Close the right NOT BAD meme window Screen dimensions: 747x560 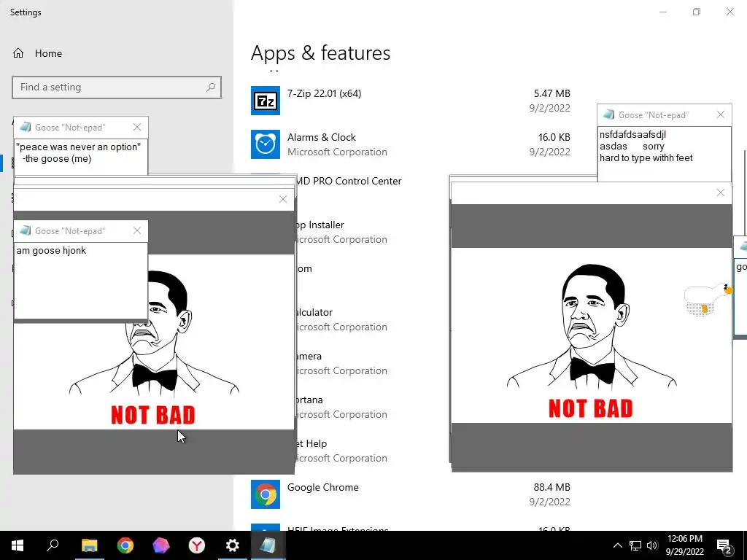tap(721, 192)
